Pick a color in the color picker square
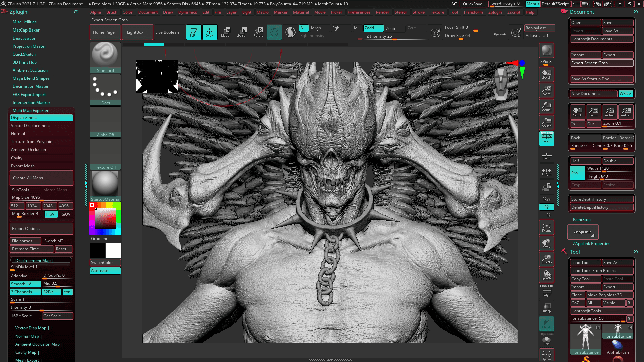Screen dimensions: 644x362 (105, 219)
